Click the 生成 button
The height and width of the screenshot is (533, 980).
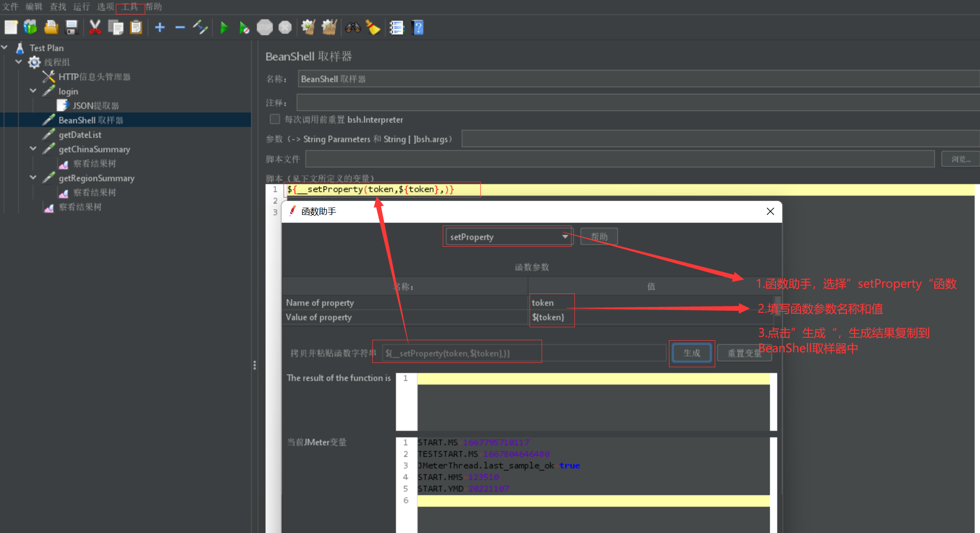692,353
